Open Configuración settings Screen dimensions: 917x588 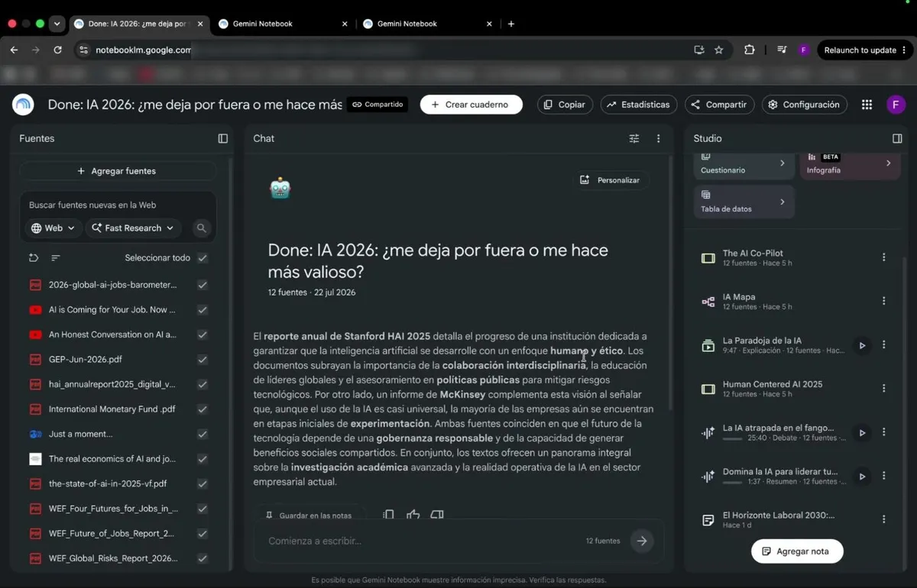pos(804,105)
